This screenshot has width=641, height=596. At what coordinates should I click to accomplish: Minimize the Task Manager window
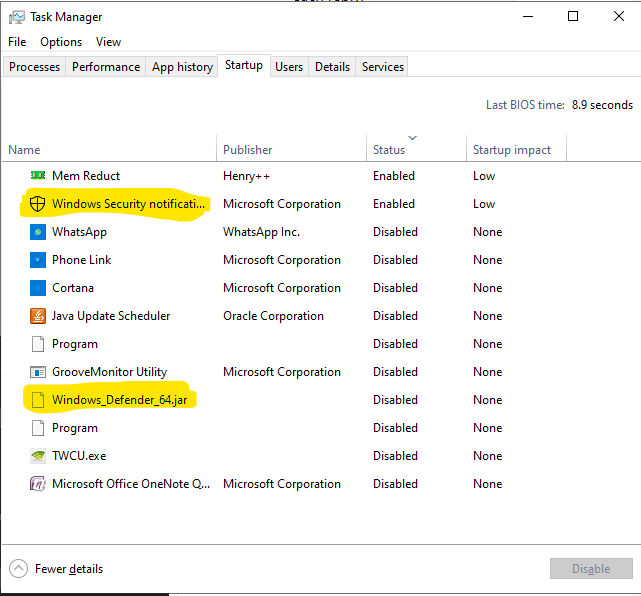pos(528,16)
